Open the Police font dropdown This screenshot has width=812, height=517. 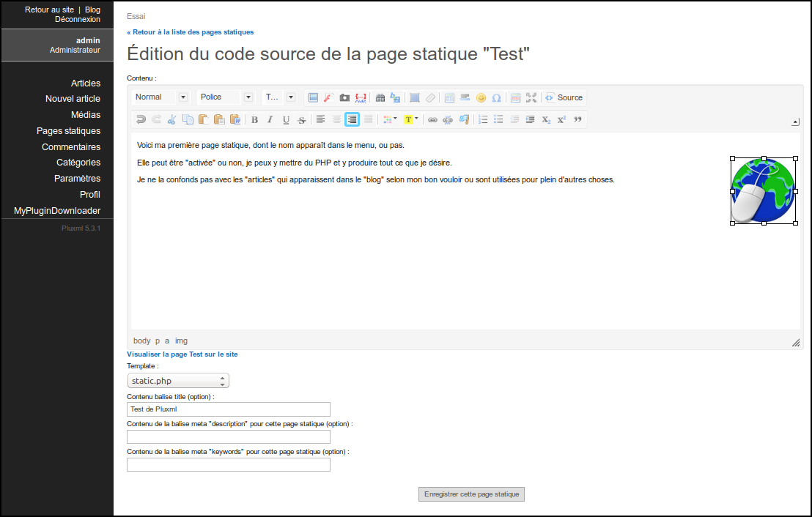[226, 97]
